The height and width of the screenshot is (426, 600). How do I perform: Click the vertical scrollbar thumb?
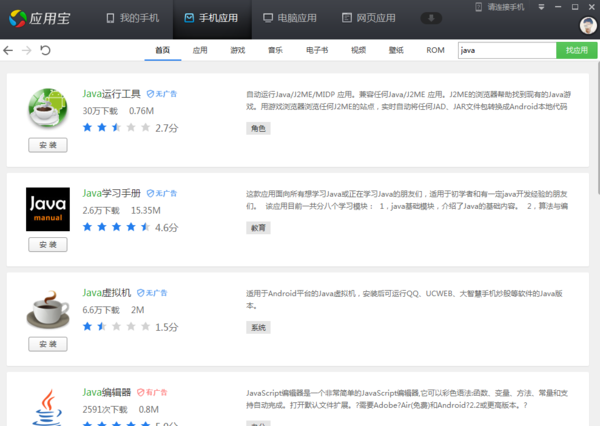click(x=598, y=128)
